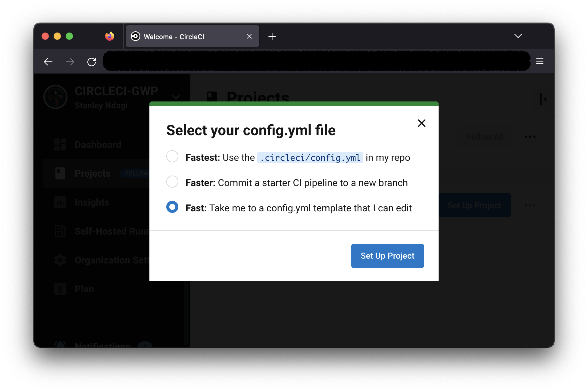Click the Plan dollar icon
Viewport: 588px width, 392px height.
(60, 289)
